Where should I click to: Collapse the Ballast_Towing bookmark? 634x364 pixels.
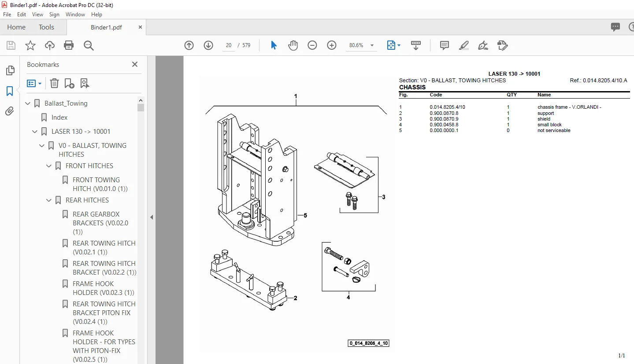pyautogui.click(x=28, y=103)
